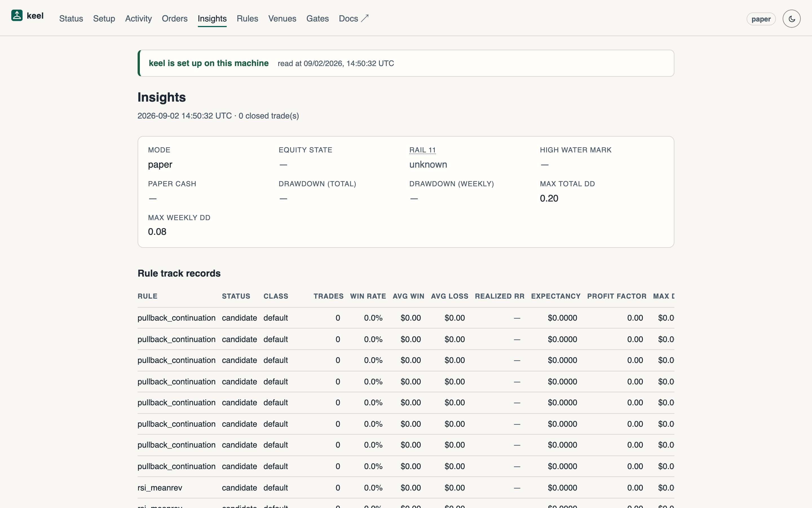Screen dimensions: 812x508
Task: Click the paper mode badge
Action: point(761,19)
